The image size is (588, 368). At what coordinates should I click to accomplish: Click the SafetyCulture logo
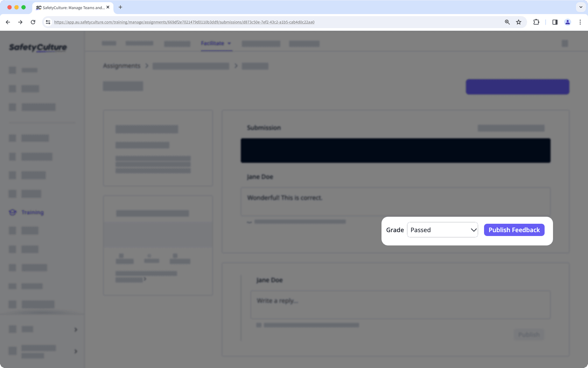pos(38,47)
